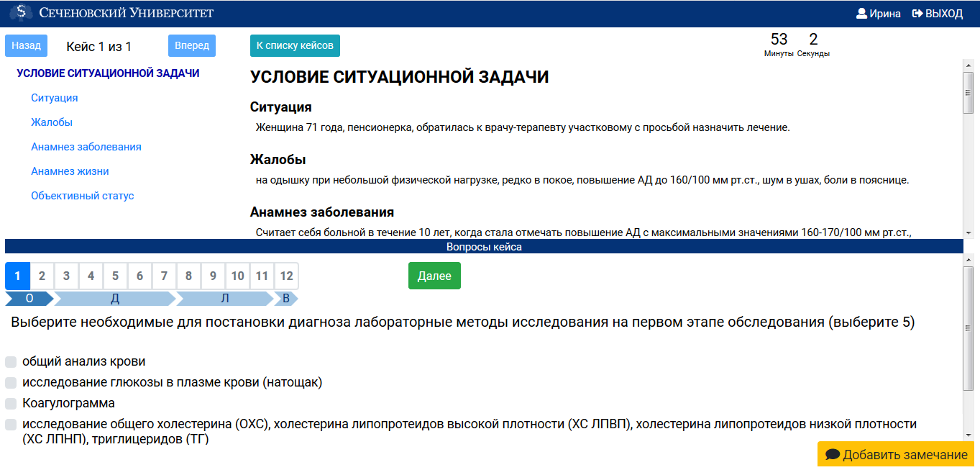
Task: Switch to question 12 tab
Action: click(286, 276)
